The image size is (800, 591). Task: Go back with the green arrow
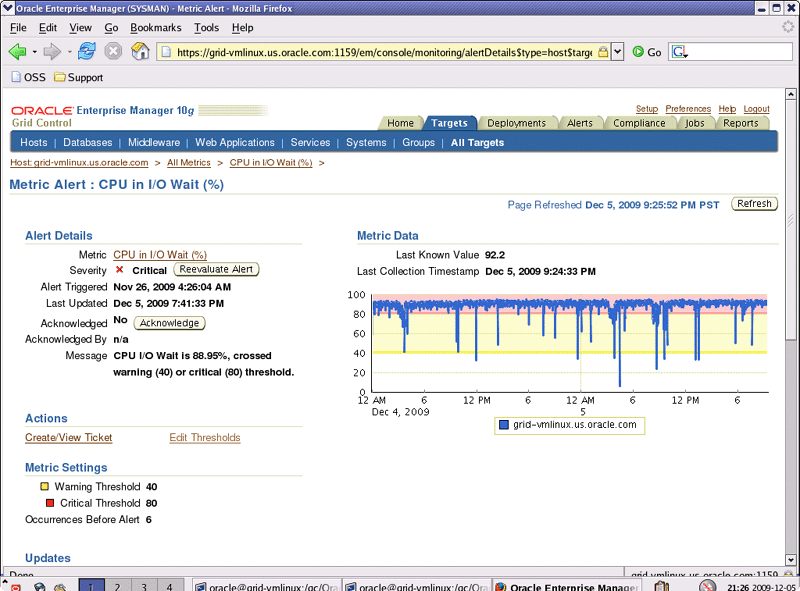(x=18, y=52)
